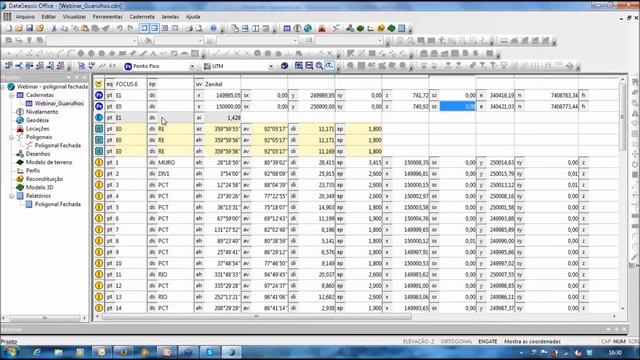This screenshot has height=360, width=640.
Task: Collapse the Webinar - poligonal fechada project node
Action: tap(4, 87)
